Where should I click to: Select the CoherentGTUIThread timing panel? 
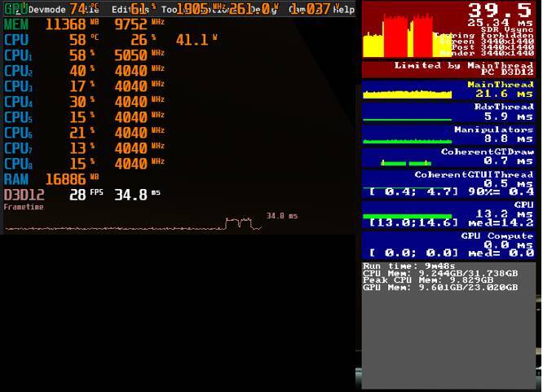click(x=448, y=183)
